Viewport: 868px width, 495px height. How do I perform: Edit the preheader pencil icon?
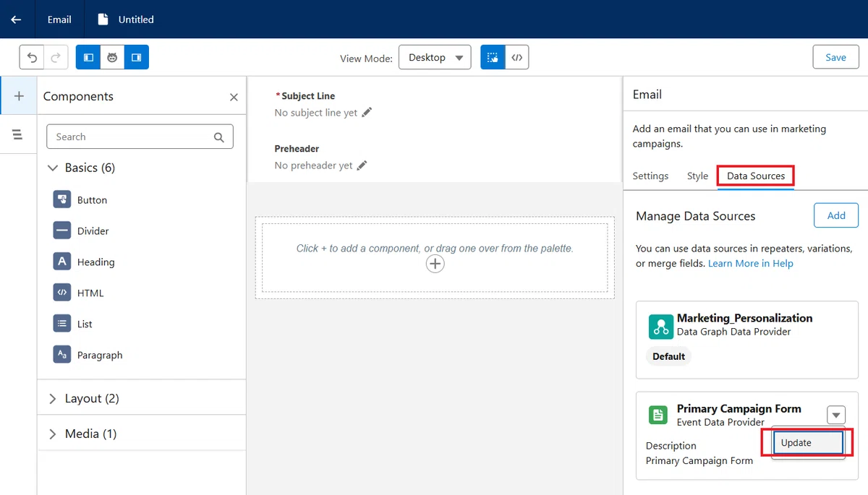point(362,165)
